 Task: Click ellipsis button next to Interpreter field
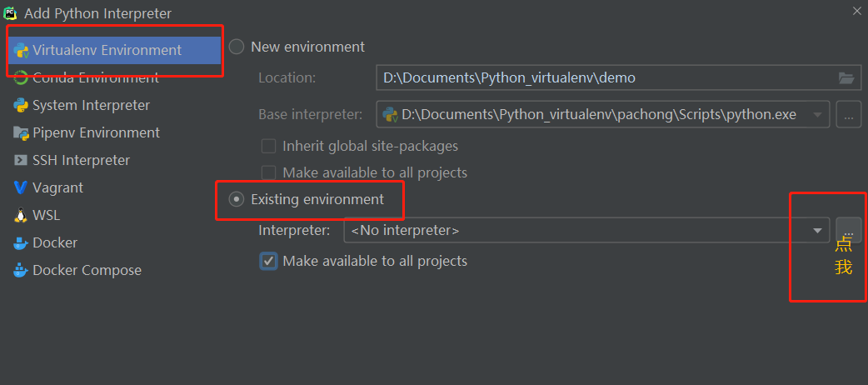coord(849,230)
